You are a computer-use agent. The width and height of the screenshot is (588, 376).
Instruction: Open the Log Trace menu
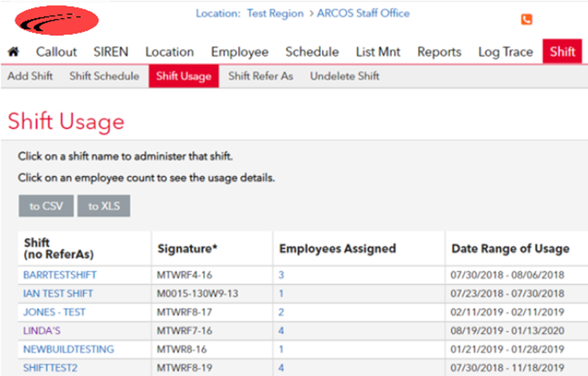505,52
